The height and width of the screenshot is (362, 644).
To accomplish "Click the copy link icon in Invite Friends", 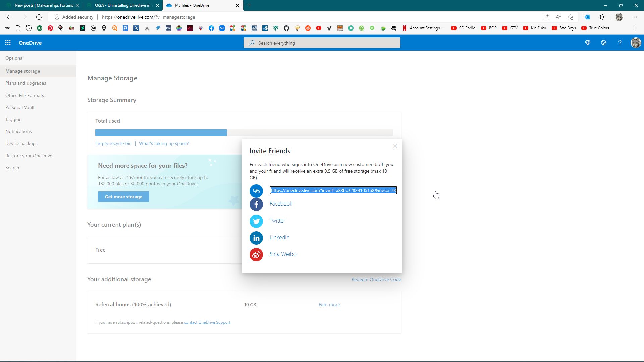I will tap(256, 191).
